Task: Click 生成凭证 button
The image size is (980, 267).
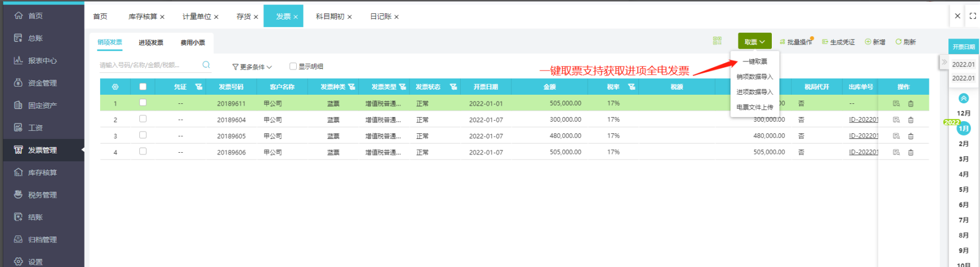Action: [x=839, y=42]
